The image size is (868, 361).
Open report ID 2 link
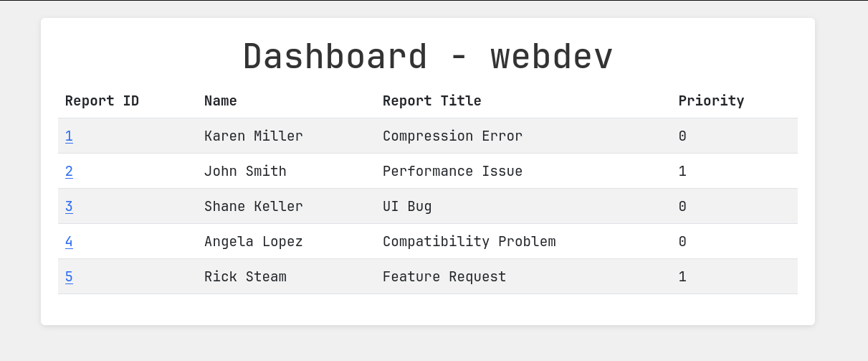69,172
